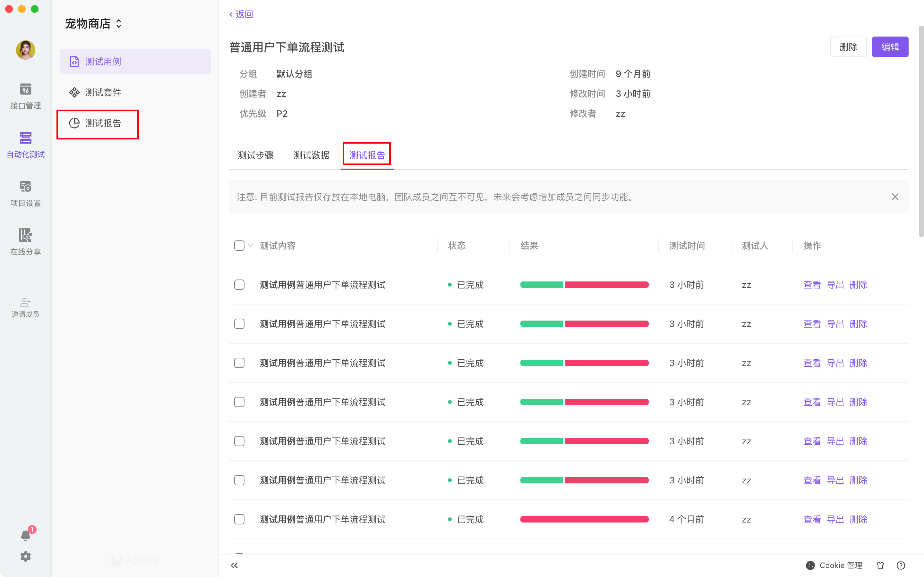Open the dropdown arrow beside select-all checkbox
The height and width of the screenshot is (577, 924).
pyautogui.click(x=250, y=245)
